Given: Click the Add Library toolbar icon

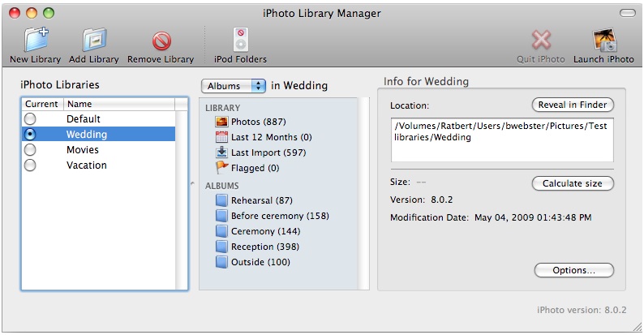Looking at the screenshot, I should [94, 41].
